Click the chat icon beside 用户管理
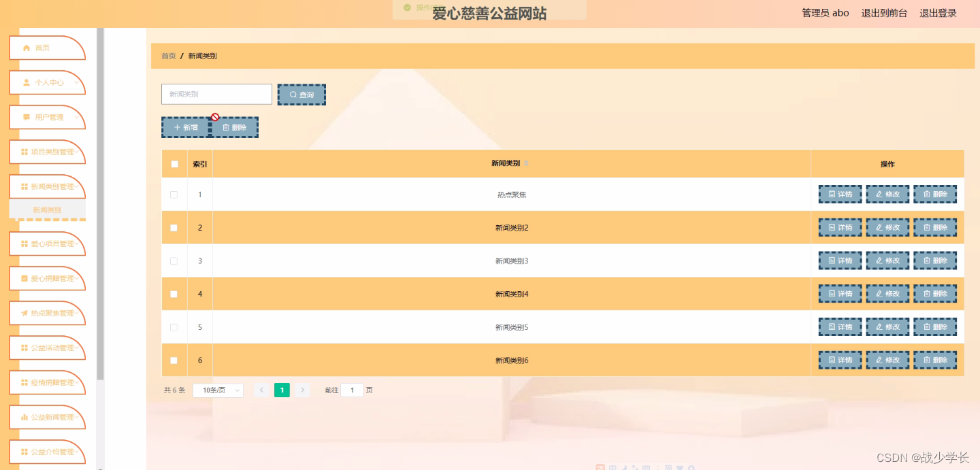 [27, 117]
